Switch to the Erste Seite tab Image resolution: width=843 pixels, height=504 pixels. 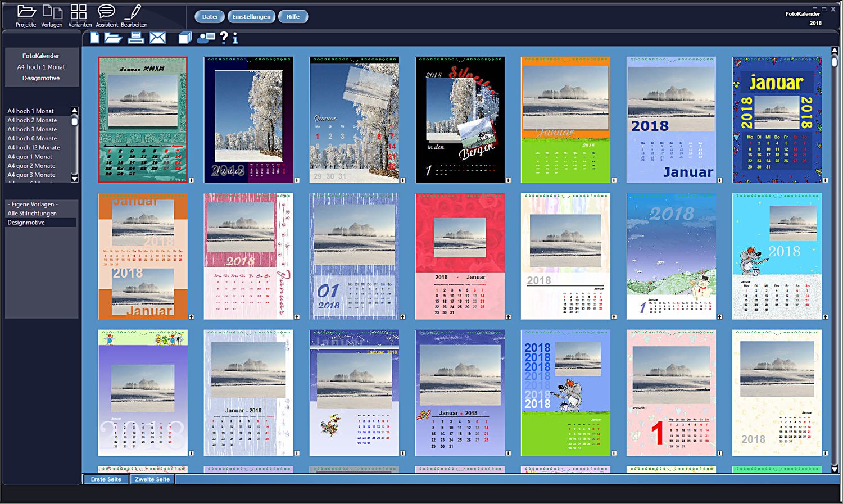(106, 479)
